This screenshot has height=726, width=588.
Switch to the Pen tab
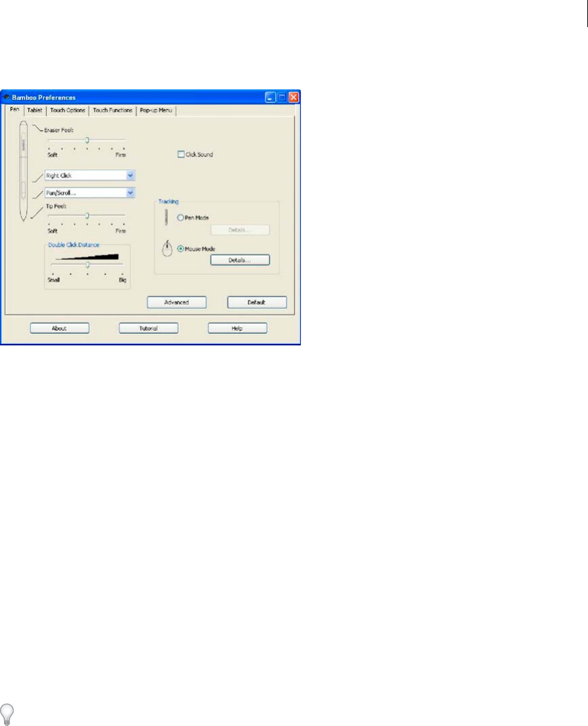[x=15, y=110]
